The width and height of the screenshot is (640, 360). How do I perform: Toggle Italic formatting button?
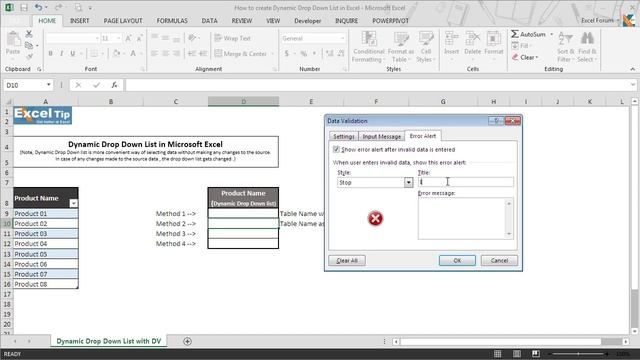pos(61,53)
